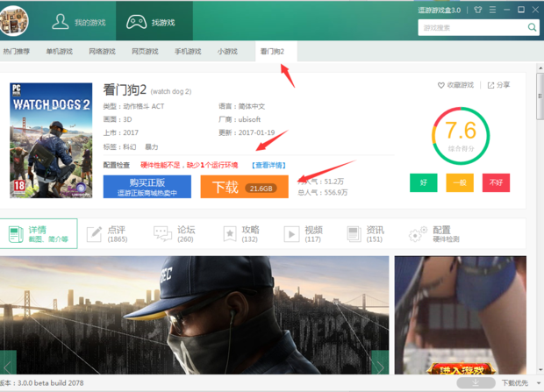Screen dimensions: 544x392
Task: Click the scrollbar down arrow
Action: (x=540, y=370)
